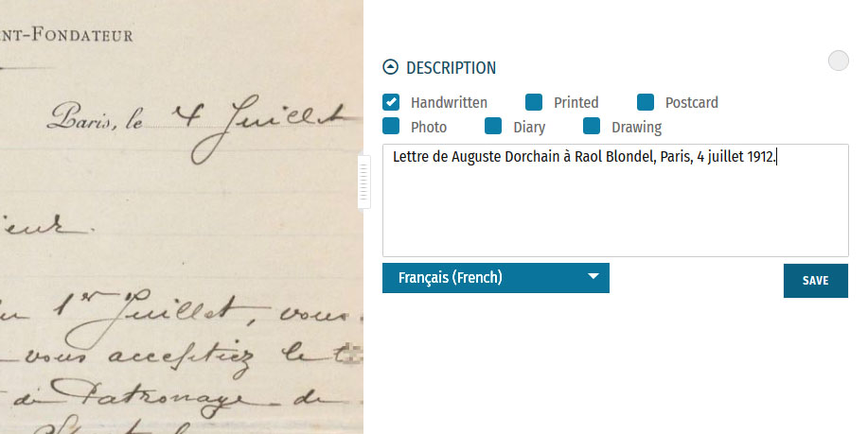This screenshot has width=868, height=434.
Task: Check the Photo checkbox
Action: (x=391, y=126)
